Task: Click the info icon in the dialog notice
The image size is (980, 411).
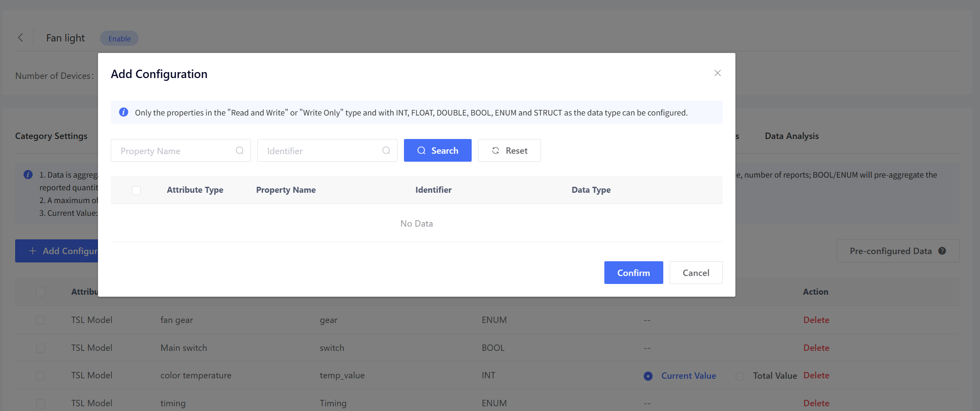Action: 123,112
